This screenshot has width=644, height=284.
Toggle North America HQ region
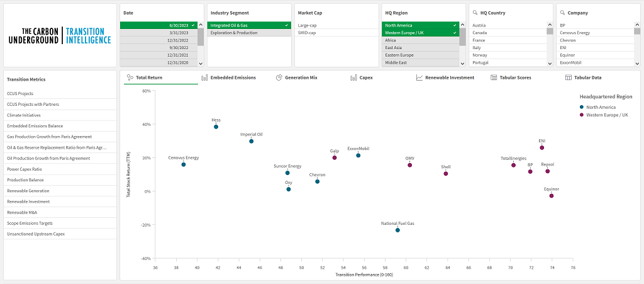pos(421,25)
